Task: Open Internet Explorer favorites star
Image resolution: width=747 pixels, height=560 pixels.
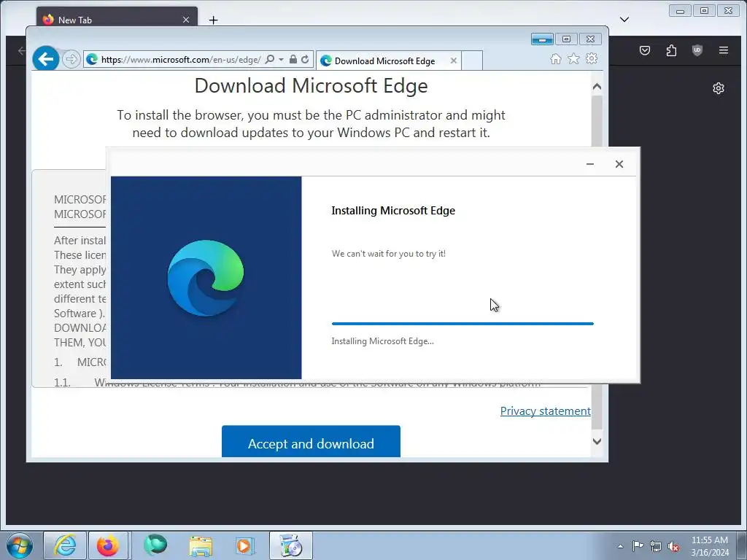Action: click(x=573, y=58)
